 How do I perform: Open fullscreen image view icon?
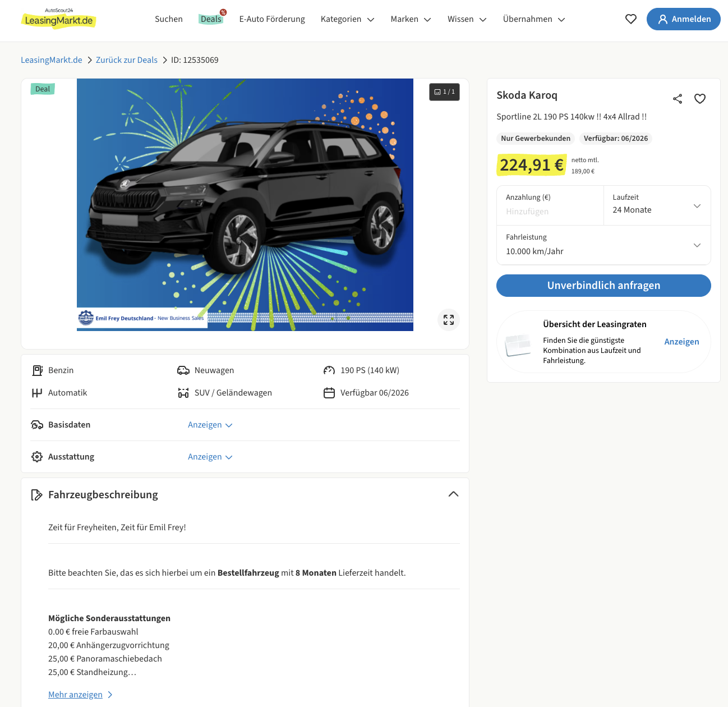pos(449,320)
